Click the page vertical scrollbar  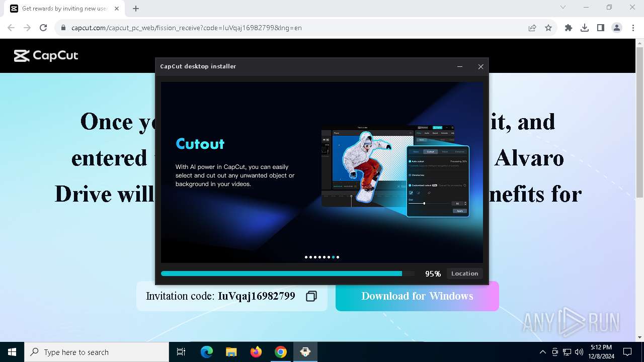(x=640, y=122)
